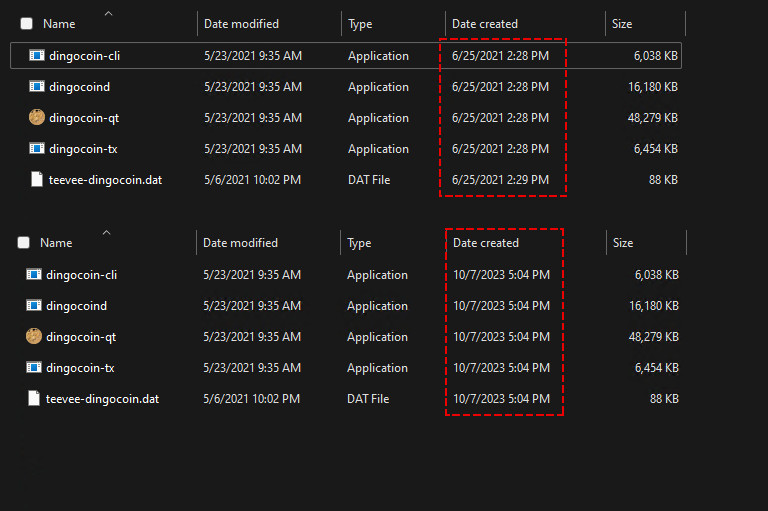Click 6,454 KB size in upper list

click(x=656, y=149)
